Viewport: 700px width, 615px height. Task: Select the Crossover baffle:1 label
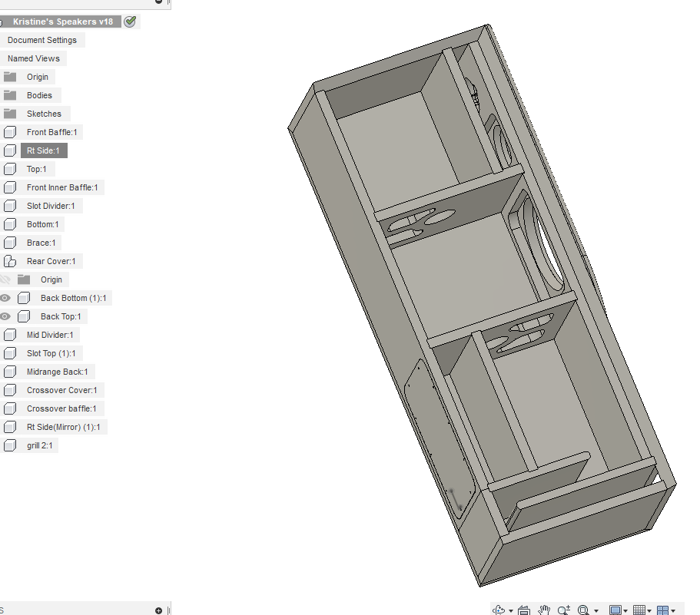pyautogui.click(x=61, y=408)
